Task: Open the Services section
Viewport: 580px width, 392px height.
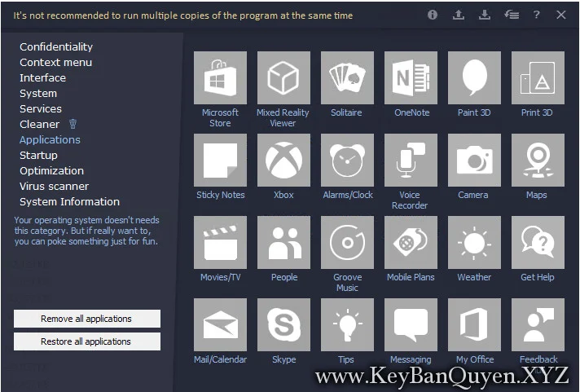Action: coord(41,109)
